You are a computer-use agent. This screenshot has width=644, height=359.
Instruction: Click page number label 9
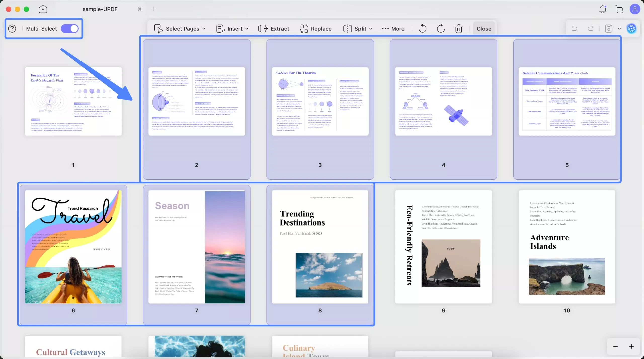coord(444,310)
